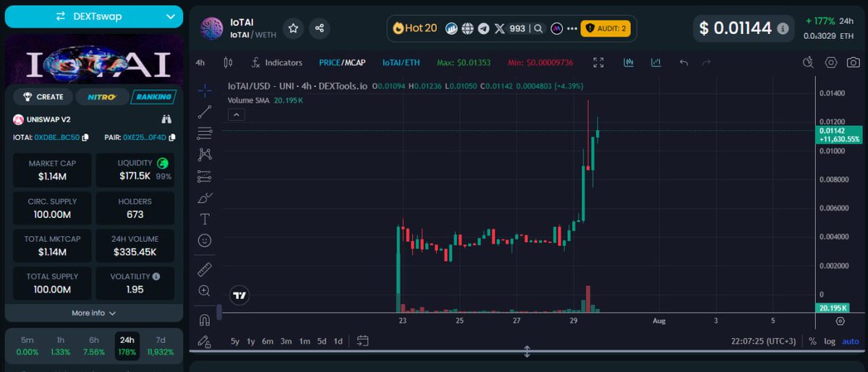Select the trend line drawing tool
This screenshot has width=868, height=372.
205,111
